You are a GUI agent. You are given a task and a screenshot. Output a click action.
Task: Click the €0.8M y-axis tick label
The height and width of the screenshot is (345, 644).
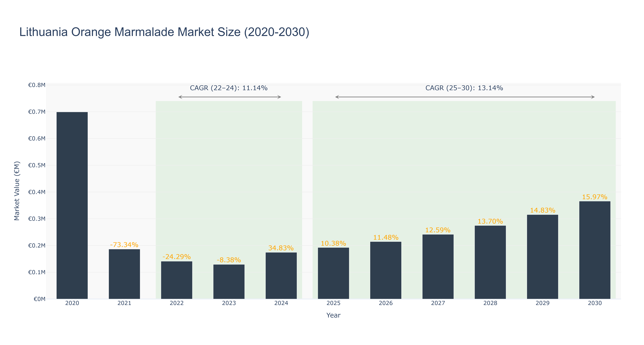pyautogui.click(x=37, y=85)
